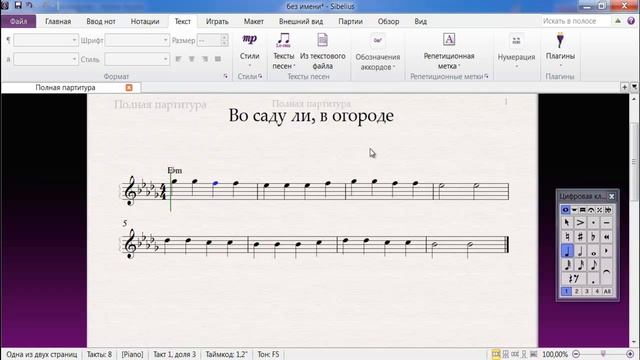The width and height of the screenshot is (640, 360).
Task: Open new tab with plus button
Action: tap(624, 87)
